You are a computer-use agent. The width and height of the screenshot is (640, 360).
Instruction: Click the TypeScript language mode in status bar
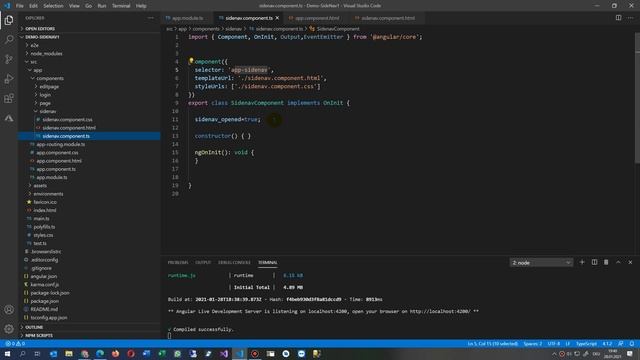pyautogui.click(x=586, y=344)
